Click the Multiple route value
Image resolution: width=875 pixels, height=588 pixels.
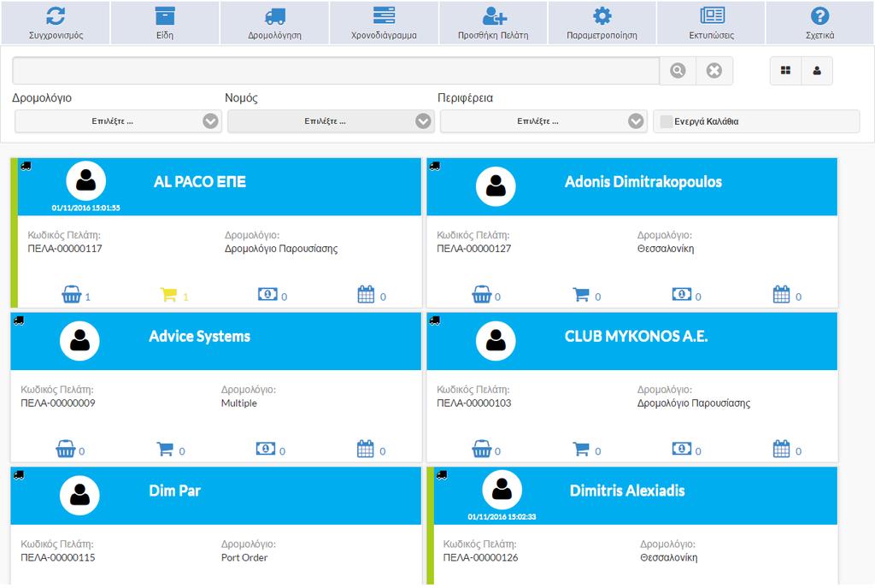pyautogui.click(x=239, y=403)
